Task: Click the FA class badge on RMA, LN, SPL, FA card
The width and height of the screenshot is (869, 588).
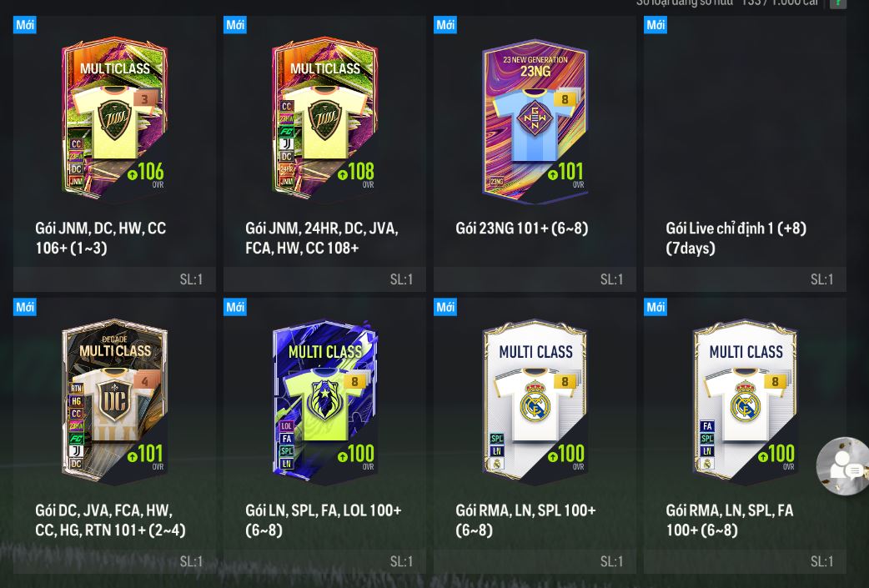Action: [x=706, y=426]
